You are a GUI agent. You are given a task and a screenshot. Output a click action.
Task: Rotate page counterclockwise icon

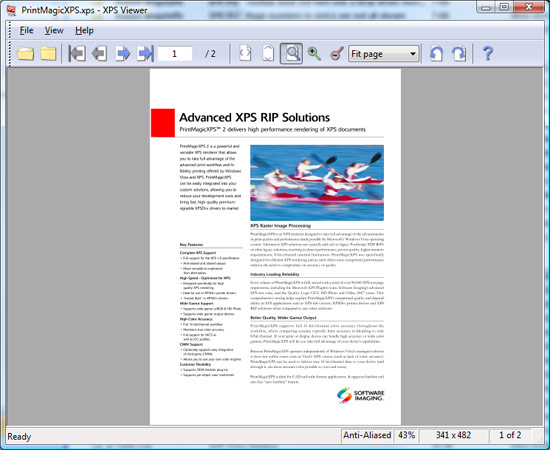pyautogui.click(x=436, y=54)
